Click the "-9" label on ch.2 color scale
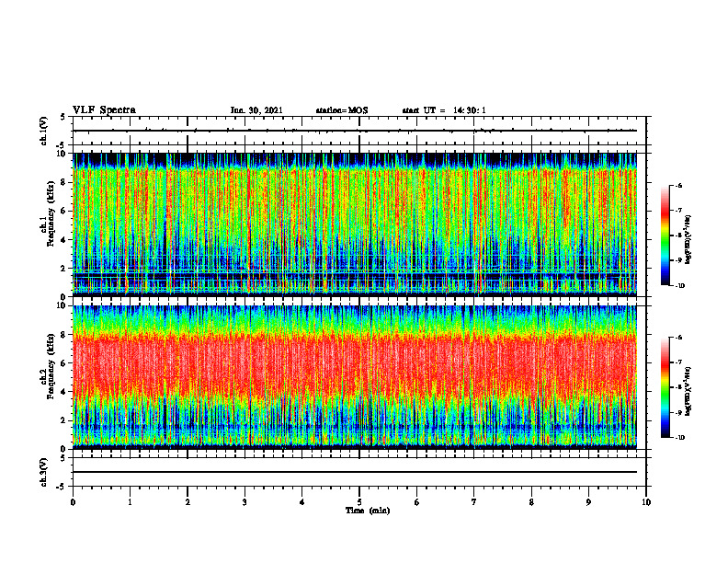 point(679,412)
